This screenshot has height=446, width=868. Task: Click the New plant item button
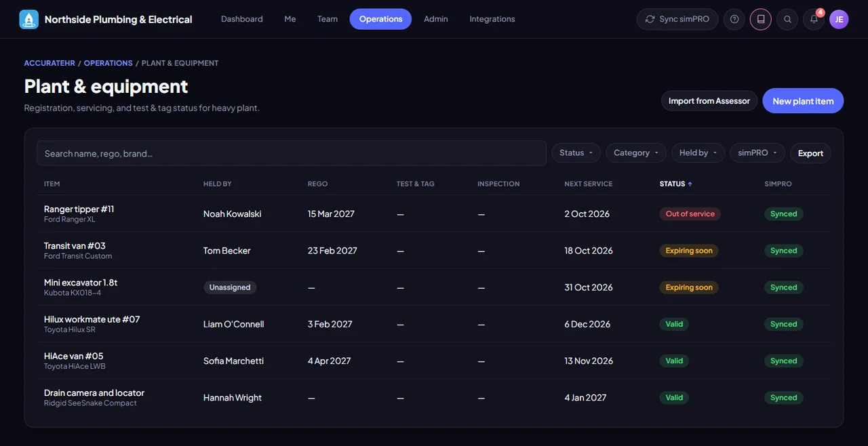(803, 101)
